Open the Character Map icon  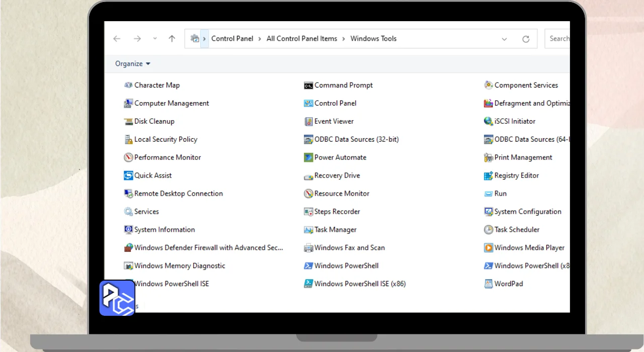click(x=128, y=85)
